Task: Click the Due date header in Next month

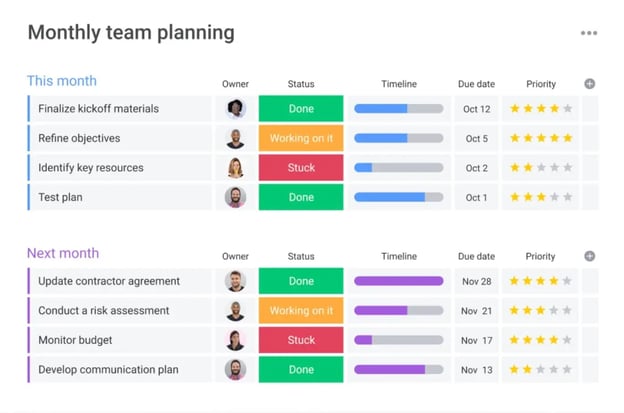Action: [476, 256]
